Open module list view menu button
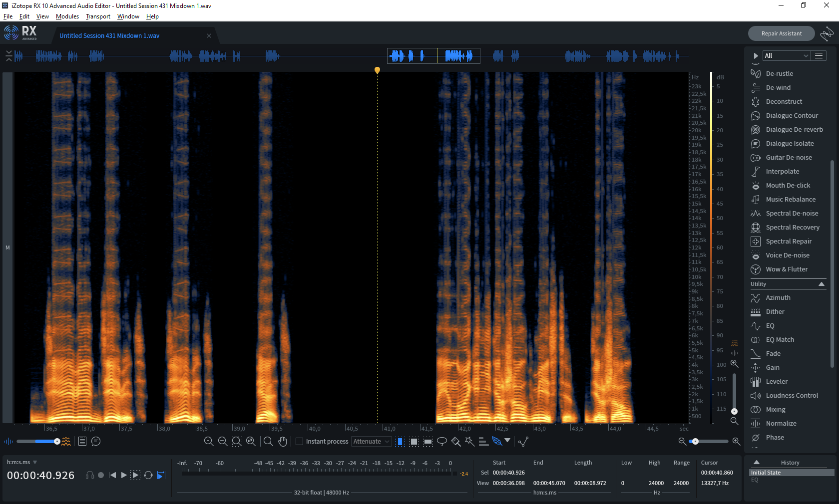The height and width of the screenshot is (504, 839). 819,55
